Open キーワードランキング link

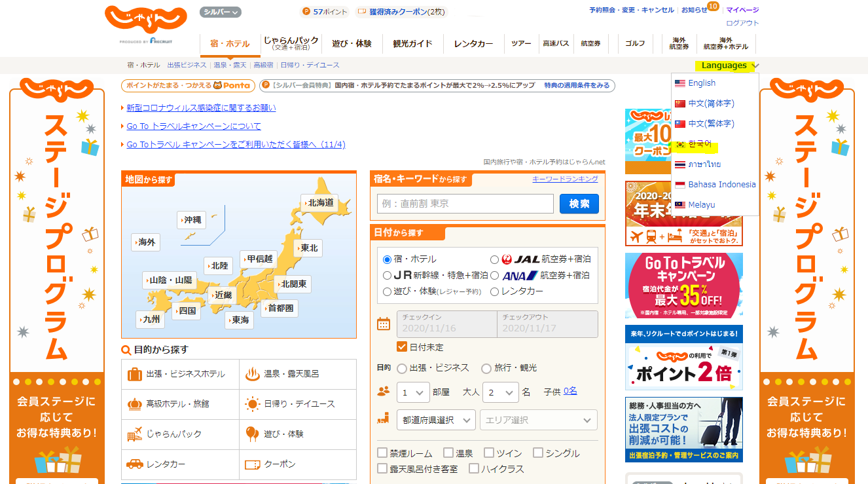pyautogui.click(x=565, y=179)
